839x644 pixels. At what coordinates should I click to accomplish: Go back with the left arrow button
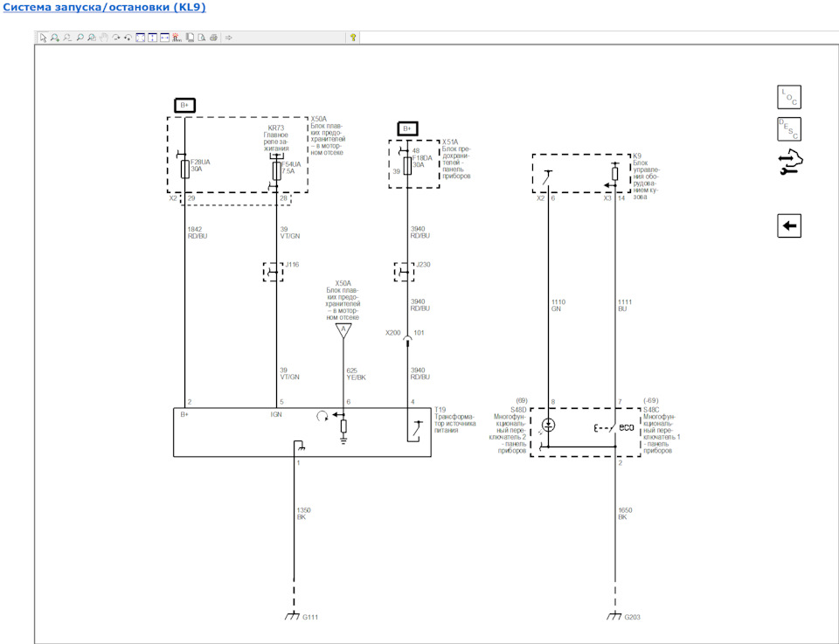click(x=789, y=225)
